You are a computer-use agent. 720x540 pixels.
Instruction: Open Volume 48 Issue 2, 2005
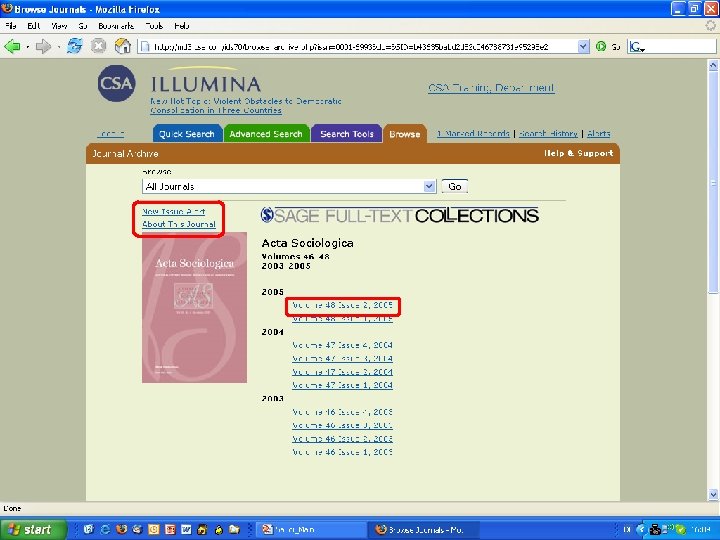343,305
